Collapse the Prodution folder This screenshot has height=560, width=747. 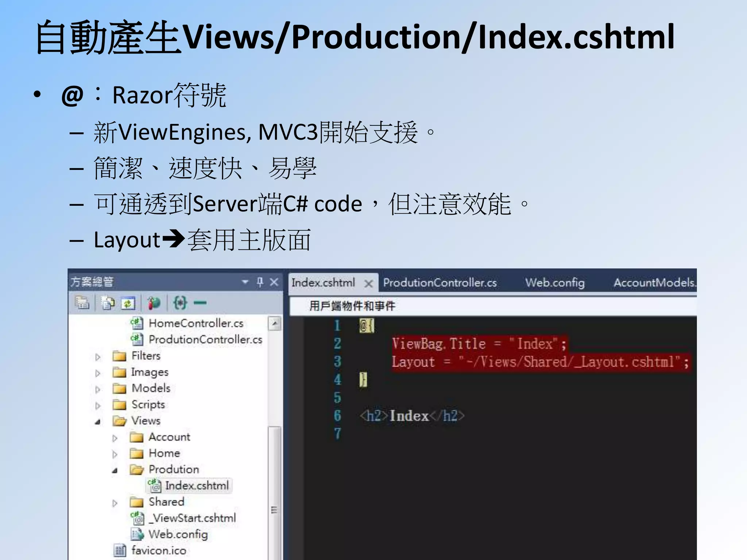115,470
